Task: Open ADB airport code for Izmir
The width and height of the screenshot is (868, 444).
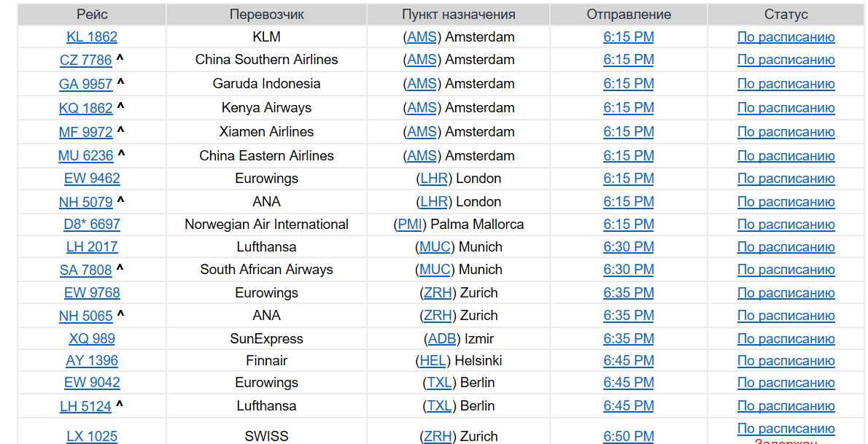Action: pos(442,339)
